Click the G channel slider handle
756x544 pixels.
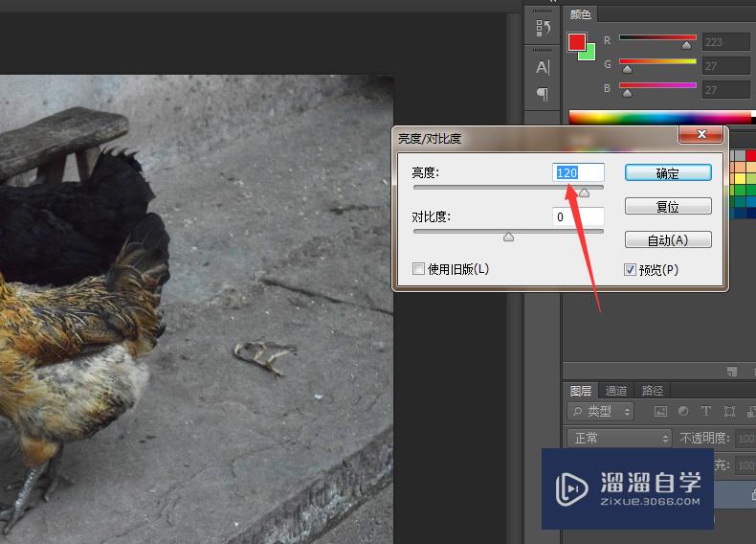click(627, 70)
